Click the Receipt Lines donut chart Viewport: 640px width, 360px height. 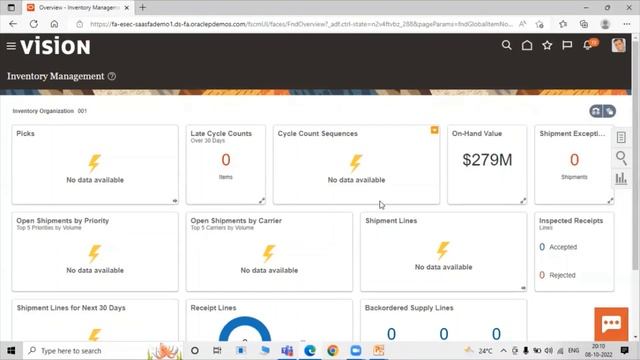tap(245, 329)
